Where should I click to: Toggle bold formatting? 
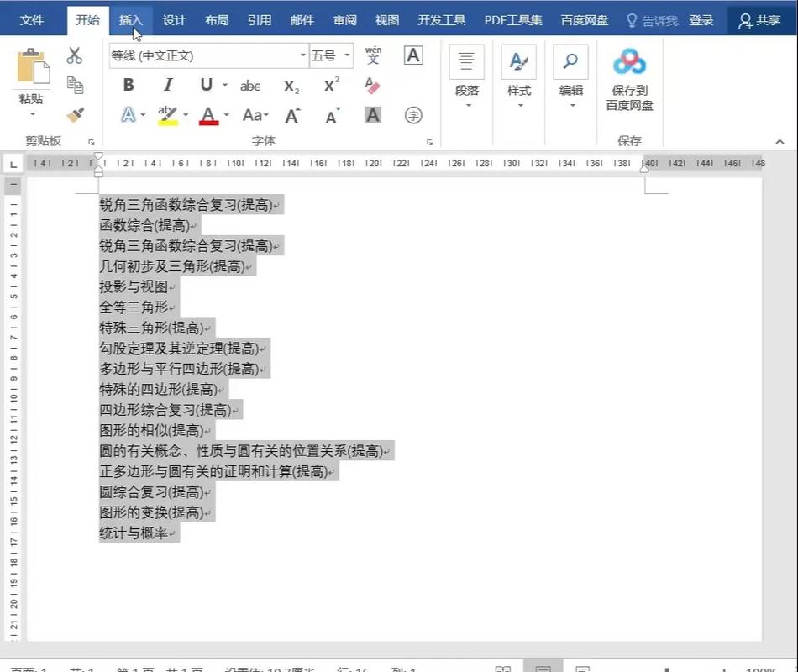click(x=129, y=84)
